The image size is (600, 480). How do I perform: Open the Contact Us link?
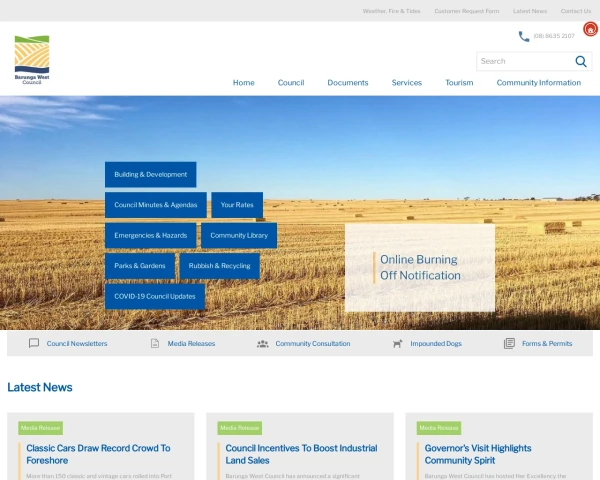pyautogui.click(x=576, y=11)
